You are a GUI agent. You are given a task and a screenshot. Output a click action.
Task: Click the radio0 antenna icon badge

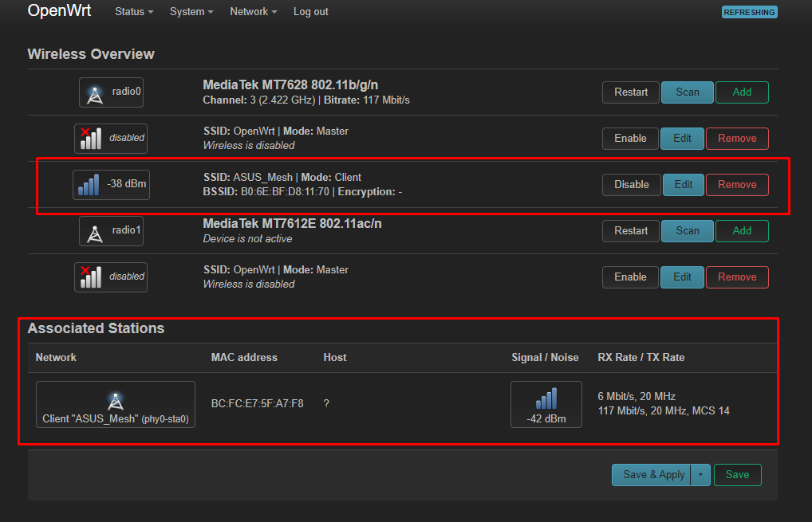[x=111, y=92]
